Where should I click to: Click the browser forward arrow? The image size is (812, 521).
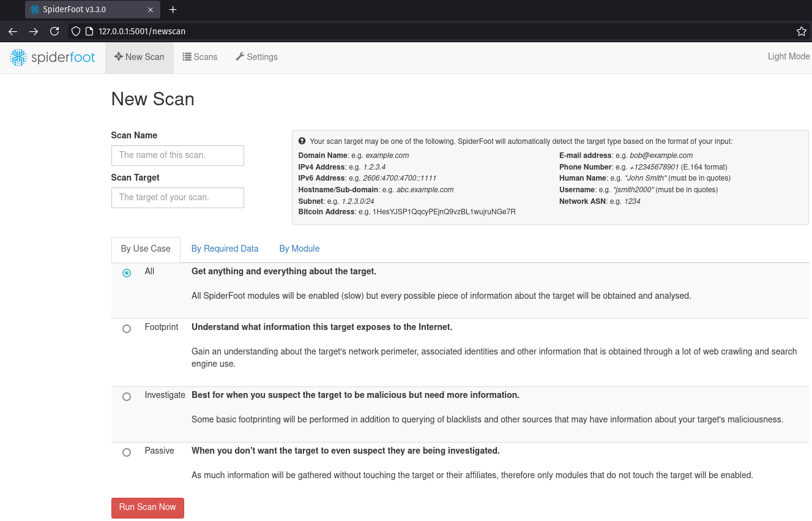click(x=34, y=31)
